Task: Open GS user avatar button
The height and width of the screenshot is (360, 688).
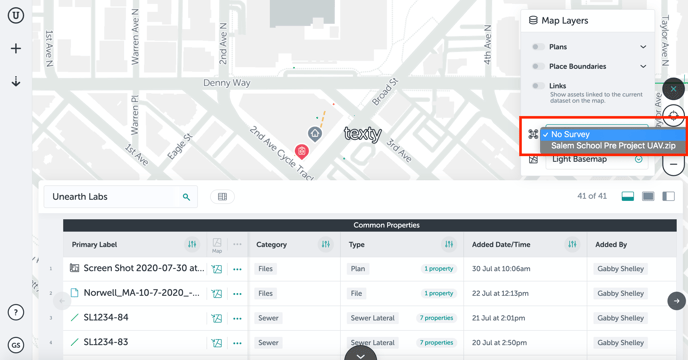Action: [x=16, y=345]
